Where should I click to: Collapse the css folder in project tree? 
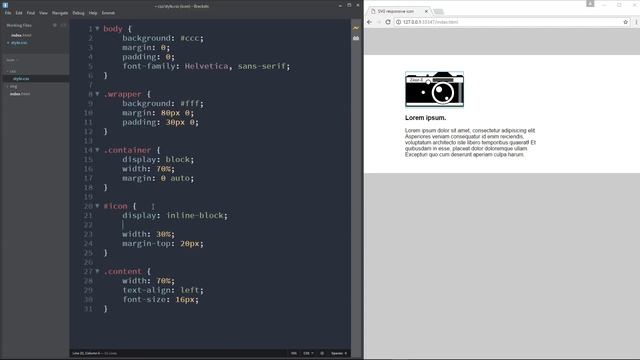click(11, 71)
